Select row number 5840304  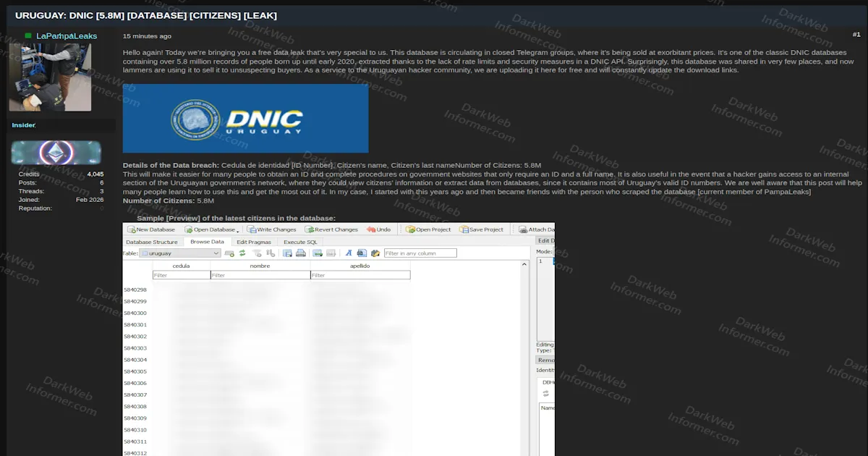[135, 360]
